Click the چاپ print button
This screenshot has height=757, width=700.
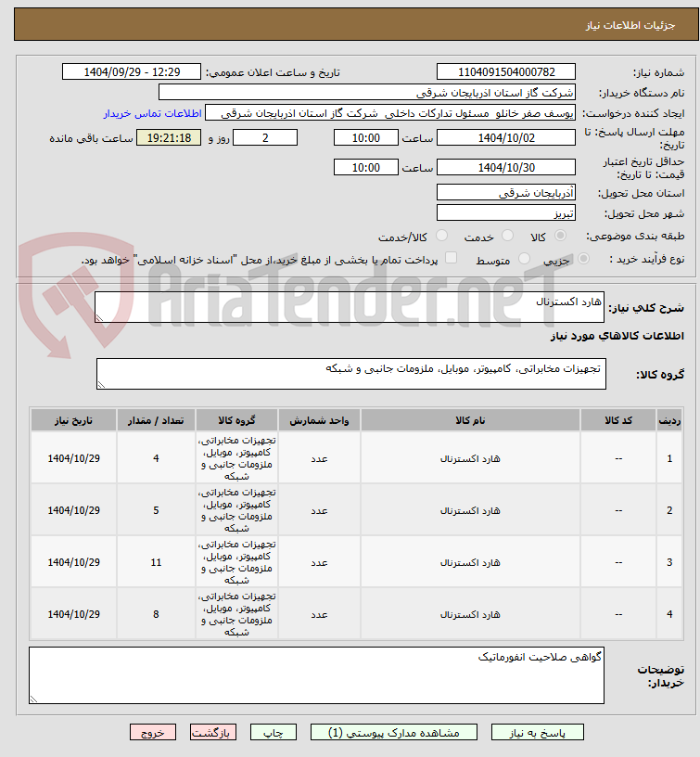pos(274,732)
